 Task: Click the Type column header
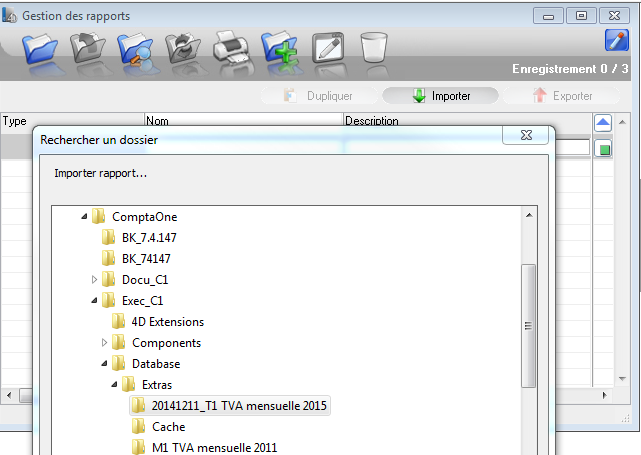pos(72,121)
